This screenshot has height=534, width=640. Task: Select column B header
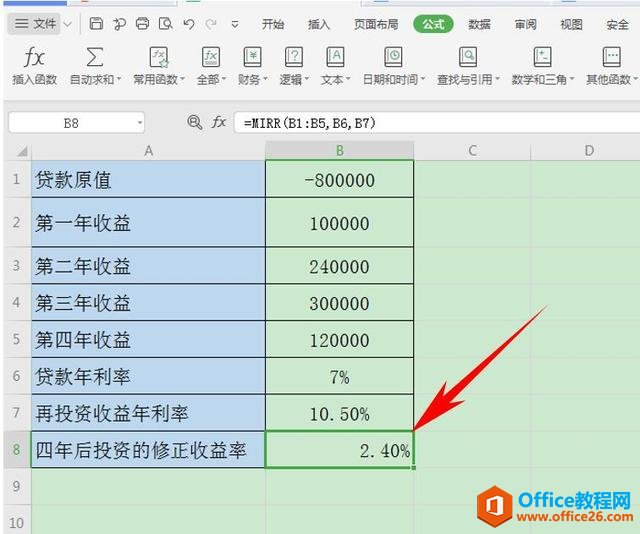pyautogui.click(x=340, y=151)
